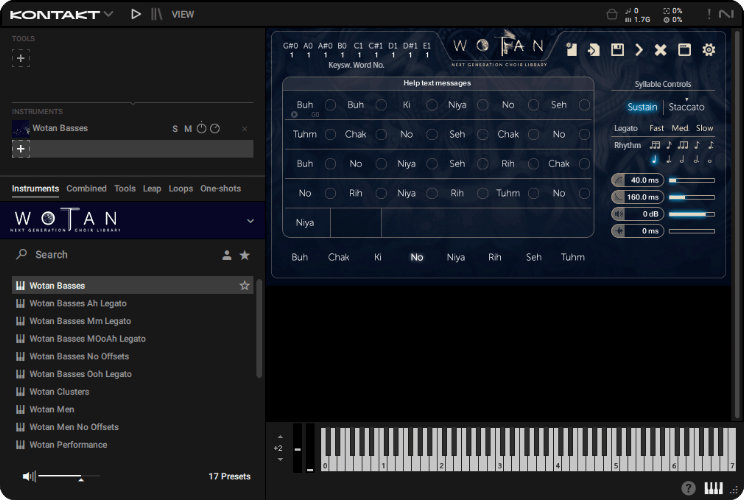744x500 pixels.
Task: Mute the Wotan Basses instrument
Action: (x=187, y=129)
